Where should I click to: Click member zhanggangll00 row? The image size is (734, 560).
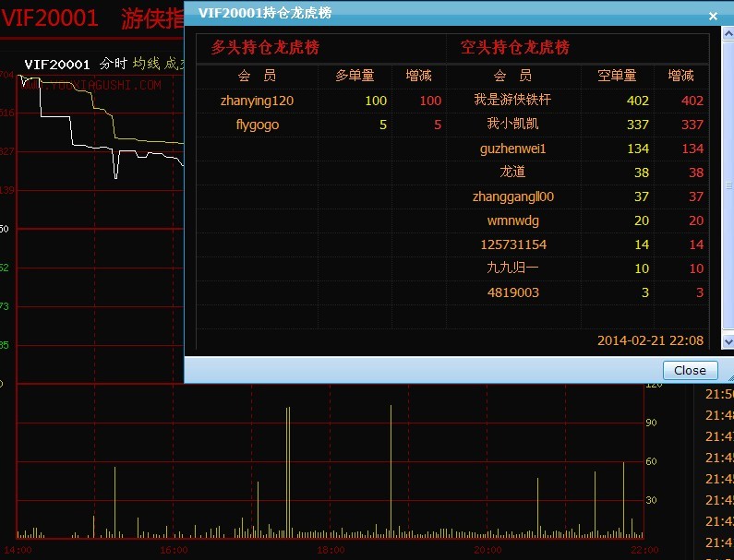pyautogui.click(x=512, y=197)
